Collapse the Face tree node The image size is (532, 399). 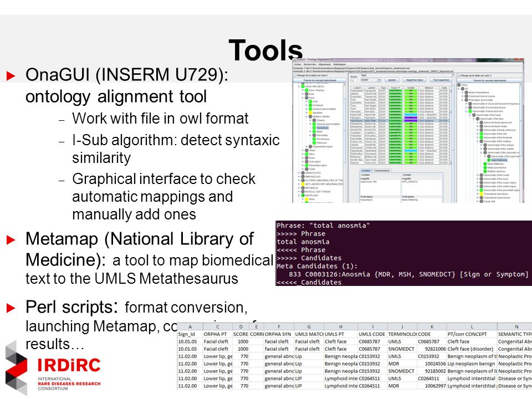(x=303, y=98)
